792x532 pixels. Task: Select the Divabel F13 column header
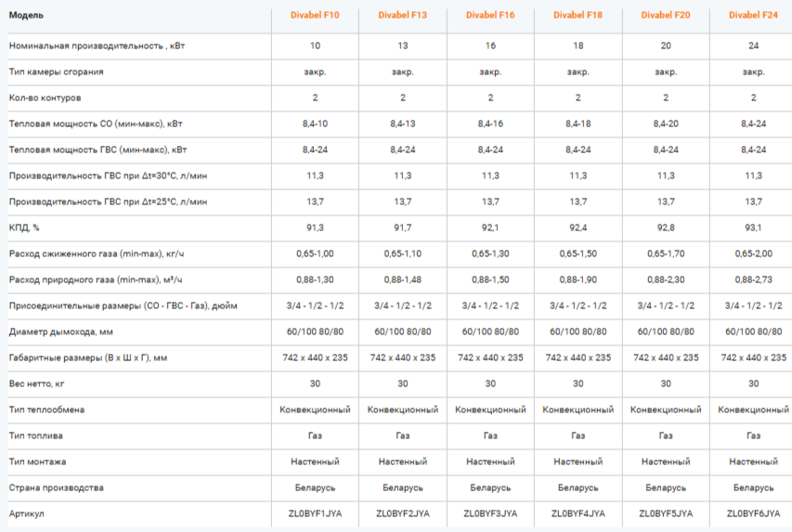403,15
